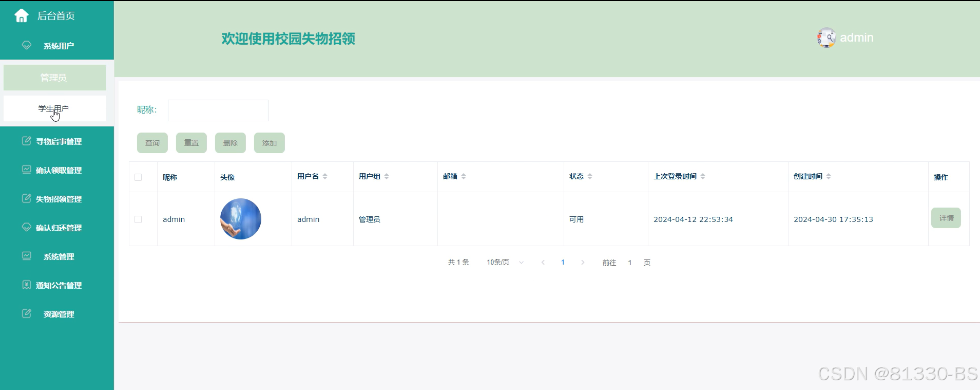Viewport: 980px width, 390px height.
Task: Expand the 通知公告管理 menu
Action: (57, 285)
